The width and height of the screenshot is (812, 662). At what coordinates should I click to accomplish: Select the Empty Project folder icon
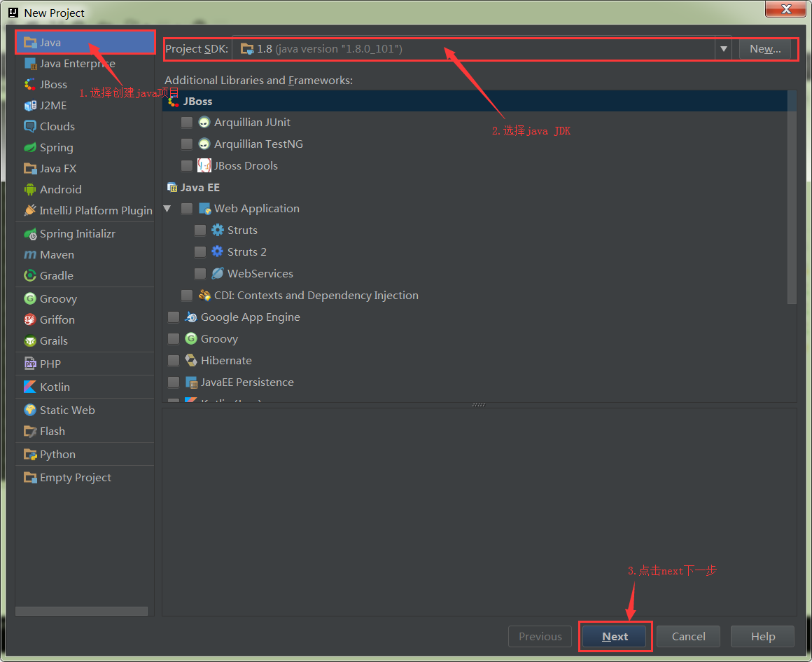click(x=30, y=478)
